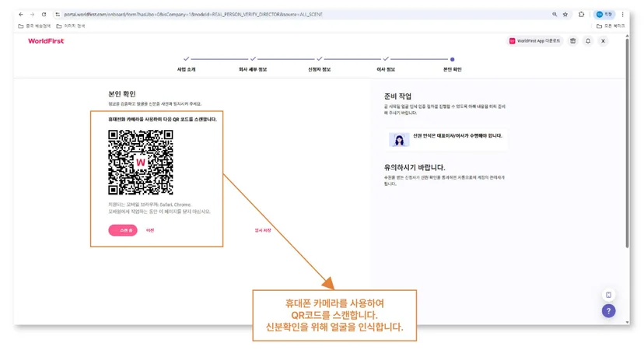The image size is (644, 350).
Task: Click the floating icon above the help button
Action: [x=609, y=295]
